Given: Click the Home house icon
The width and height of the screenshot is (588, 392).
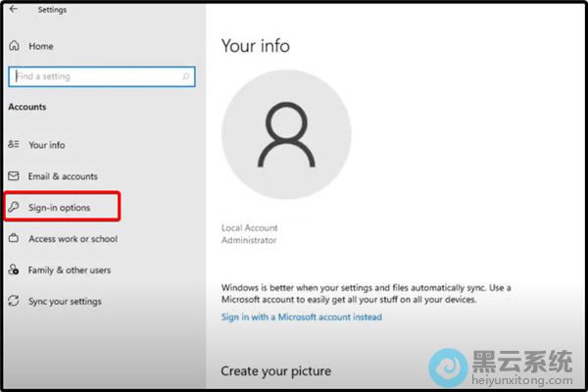Looking at the screenshot, I should 14,46.
